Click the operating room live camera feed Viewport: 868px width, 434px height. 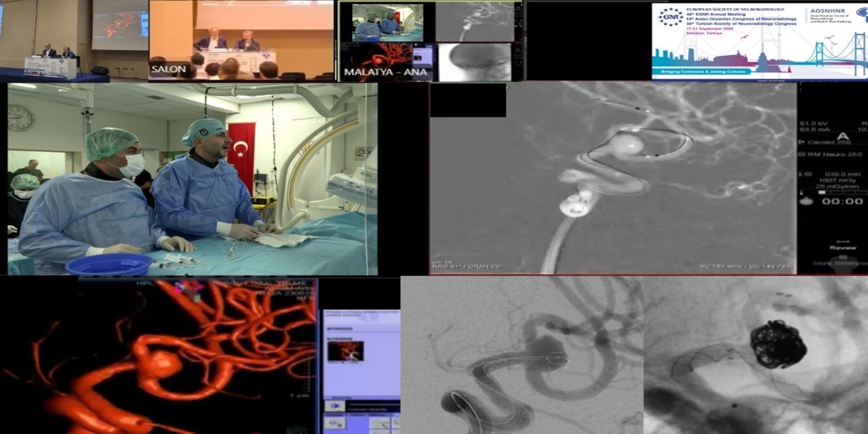point(193,178)
